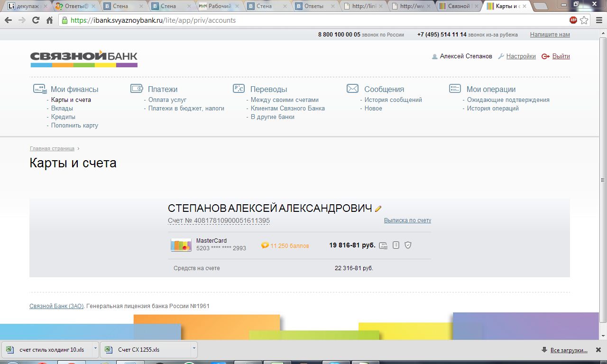Click the Excel icon of счет стиль холдинг 10.xls
Viewport: 607px width, 364px height.
point(9,350)
